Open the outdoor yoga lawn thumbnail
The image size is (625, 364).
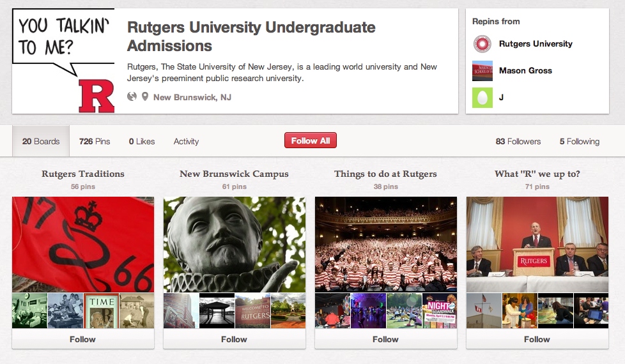point(404,310)
